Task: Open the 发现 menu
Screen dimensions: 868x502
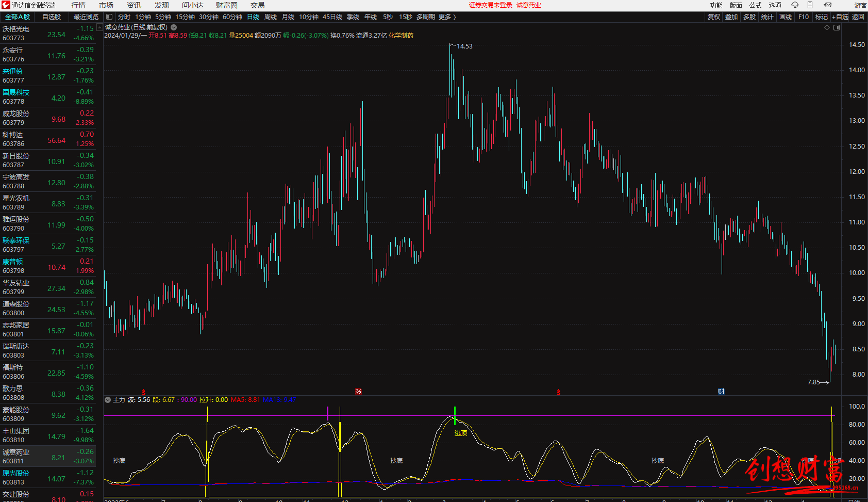Action: (x=162, y=5)
